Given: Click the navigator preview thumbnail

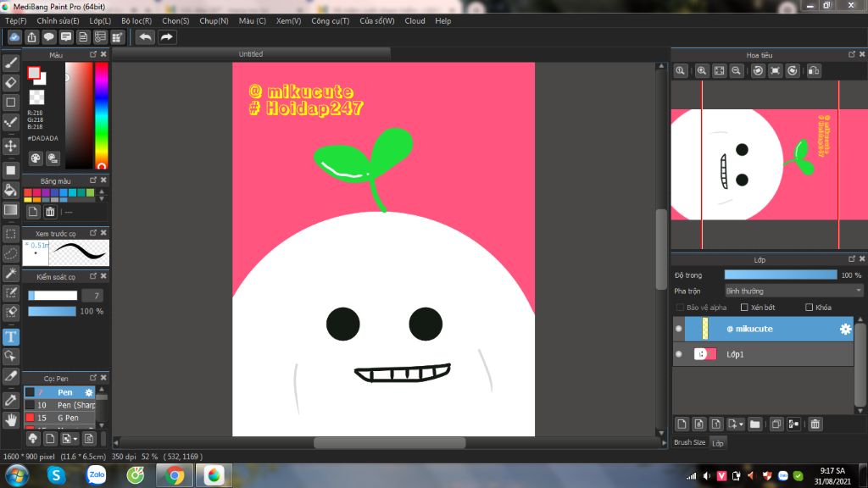Looking at the screenshot, I should [x=770, y=165].
